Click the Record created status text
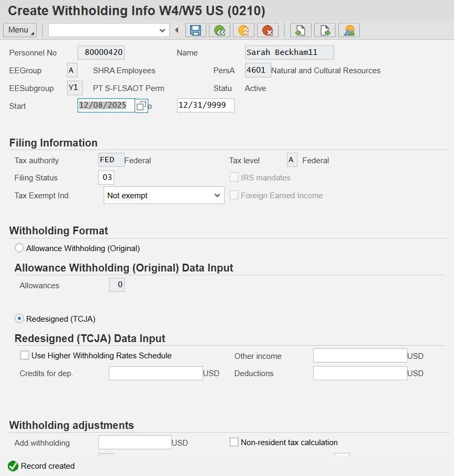Screen dimensions: 454x476 point(48,466)
